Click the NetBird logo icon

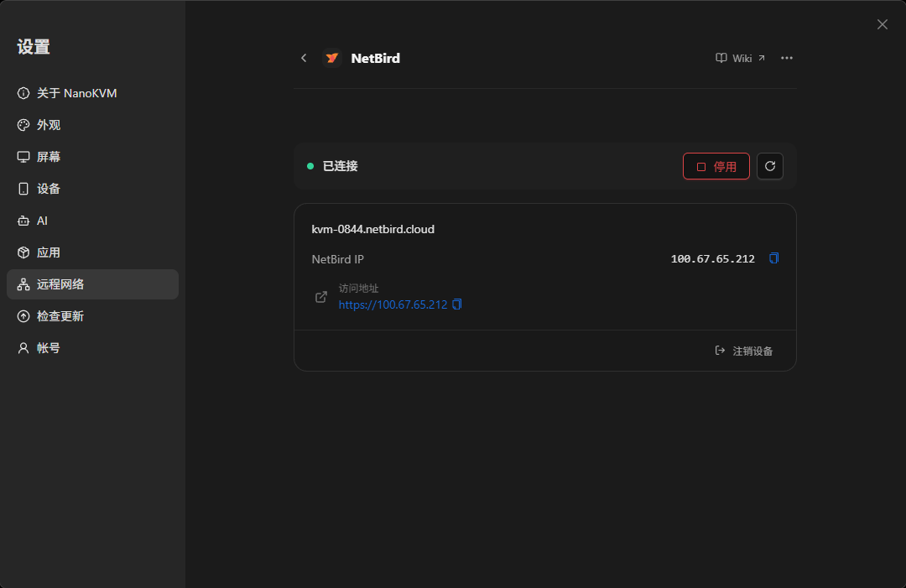(331, 58)
